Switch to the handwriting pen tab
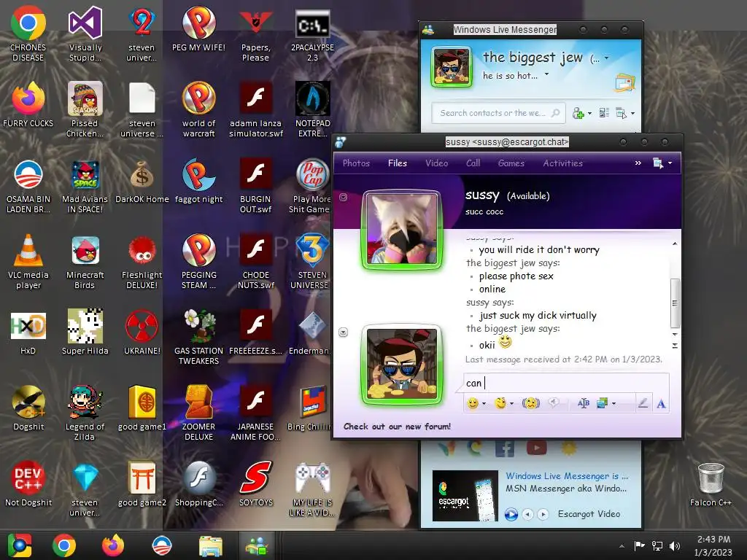 643,403
